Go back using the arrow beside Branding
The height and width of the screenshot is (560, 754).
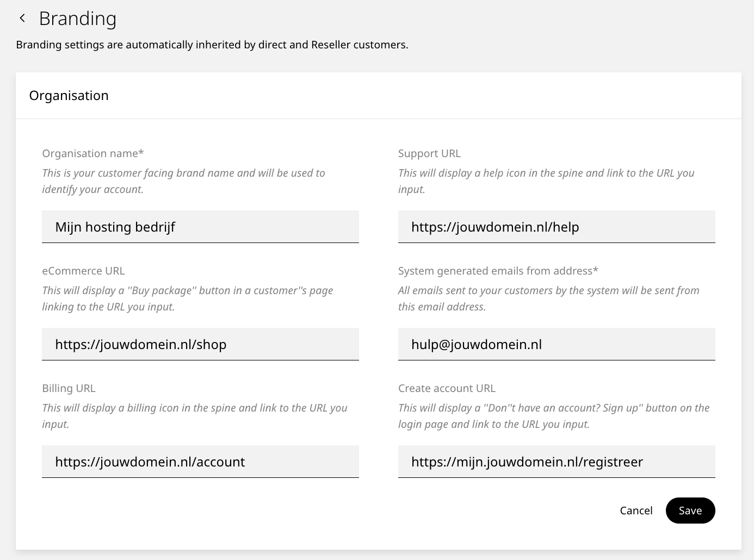pyautogui.click(x=22, y=18)
